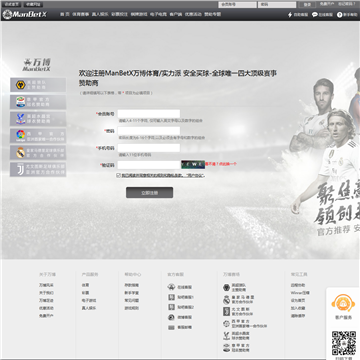Viewport: 360px width, 360px height.
Task: Open footer link 关于我们
Action: (x=46, y=293)
